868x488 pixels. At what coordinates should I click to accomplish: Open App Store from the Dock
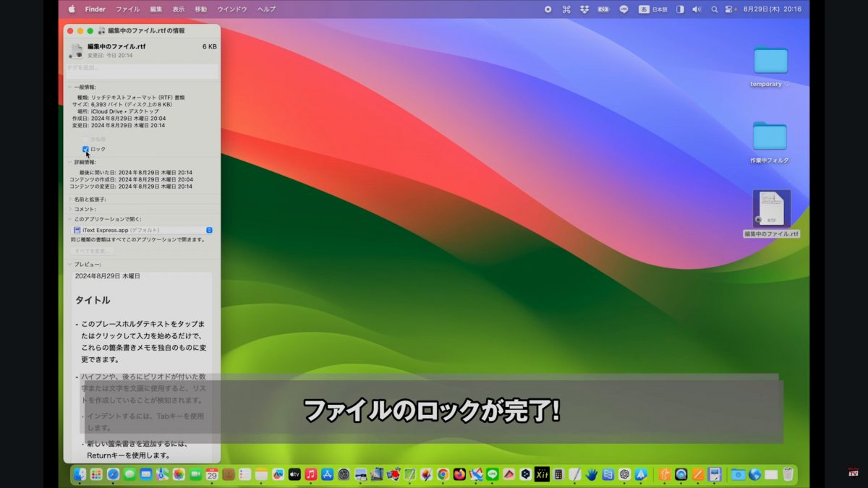click(328, 474)
